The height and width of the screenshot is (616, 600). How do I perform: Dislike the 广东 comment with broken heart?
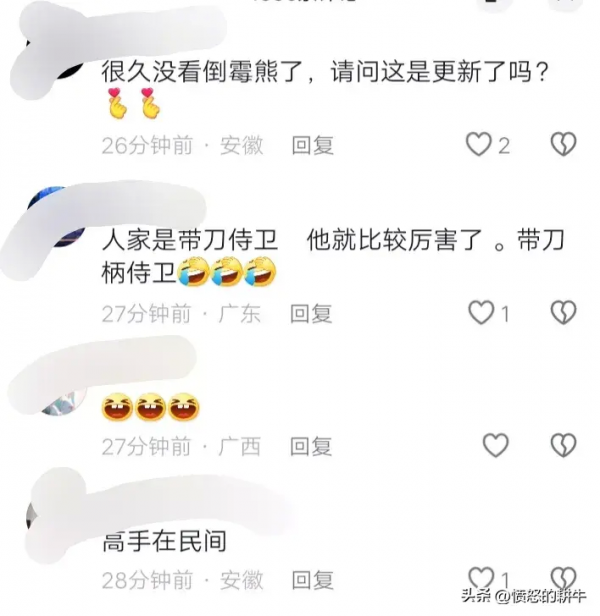coord(563,313)
